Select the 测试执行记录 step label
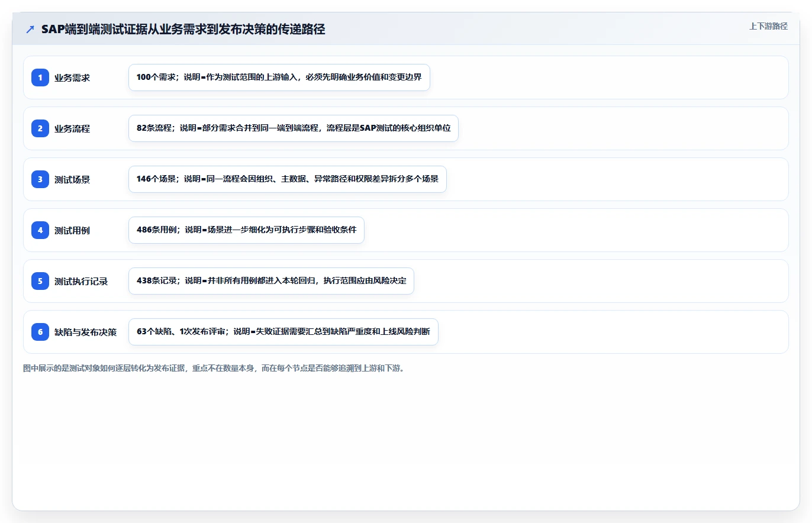Image resolution: width=812 pixels, height=523 pixels. click(x=81, y=281)
